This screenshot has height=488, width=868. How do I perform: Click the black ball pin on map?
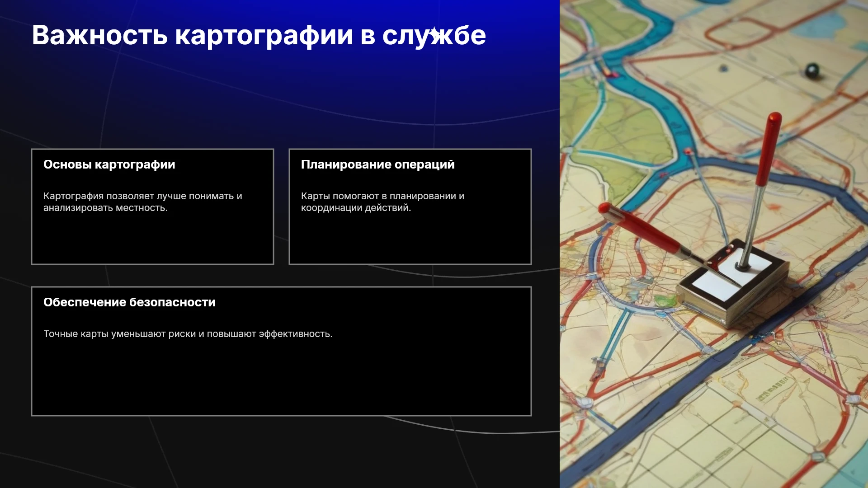tap(812, 70)
